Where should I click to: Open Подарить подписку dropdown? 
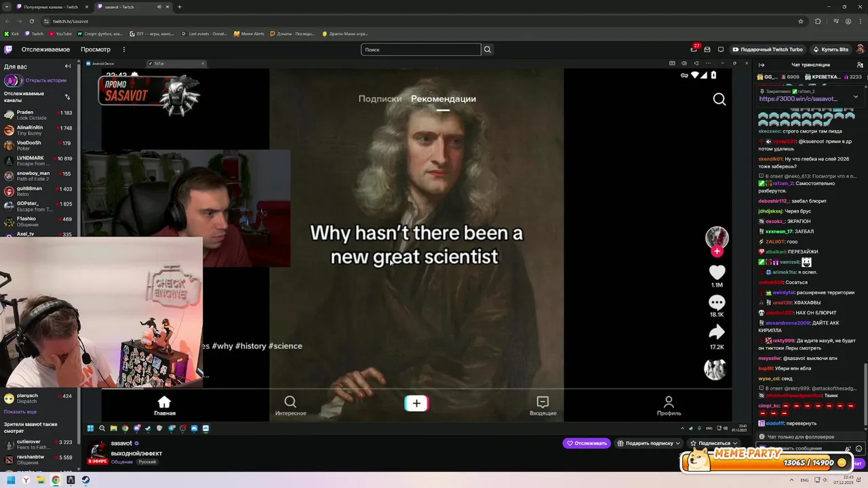(648, 443)
